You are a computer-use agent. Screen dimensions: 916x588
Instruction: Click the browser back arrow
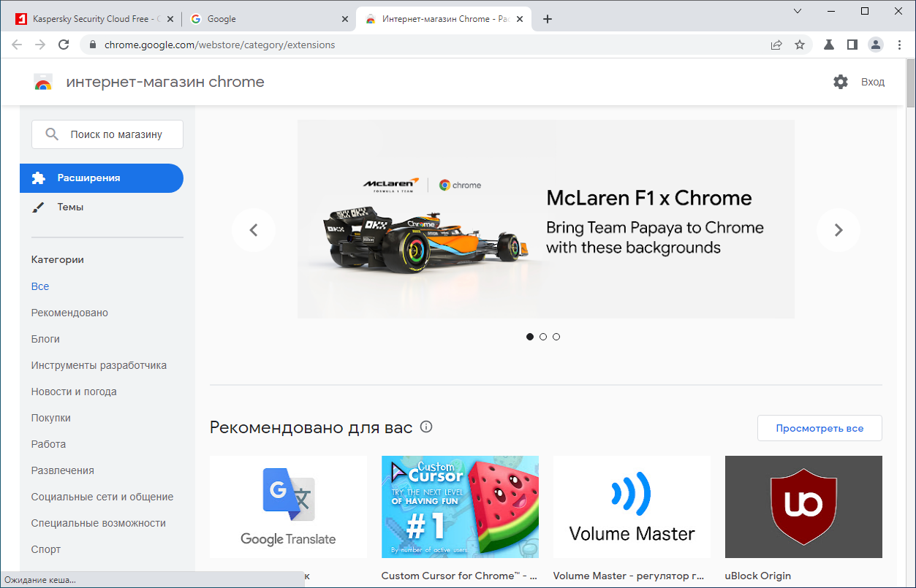point(17,45)
